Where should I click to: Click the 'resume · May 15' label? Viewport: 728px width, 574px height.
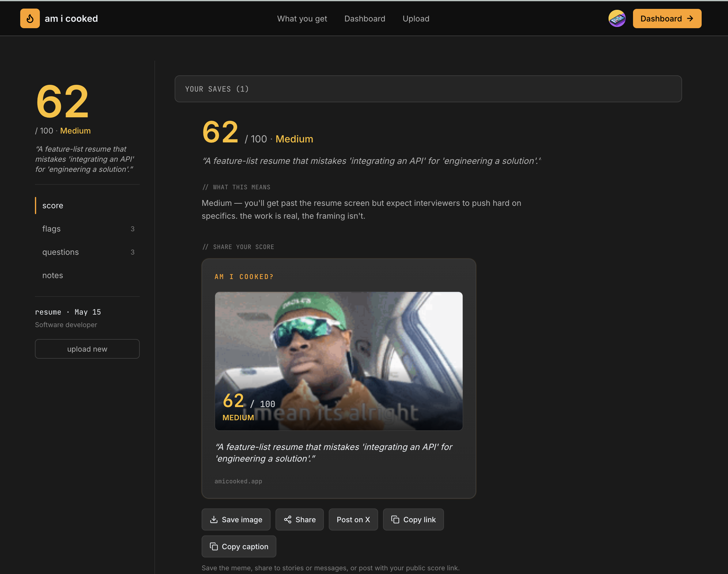coord(68,312)
